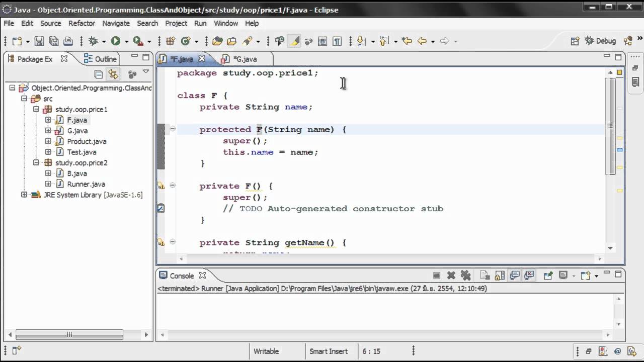
Task: Toggle Scroll Lock in Console
Action: pos(500,276)
